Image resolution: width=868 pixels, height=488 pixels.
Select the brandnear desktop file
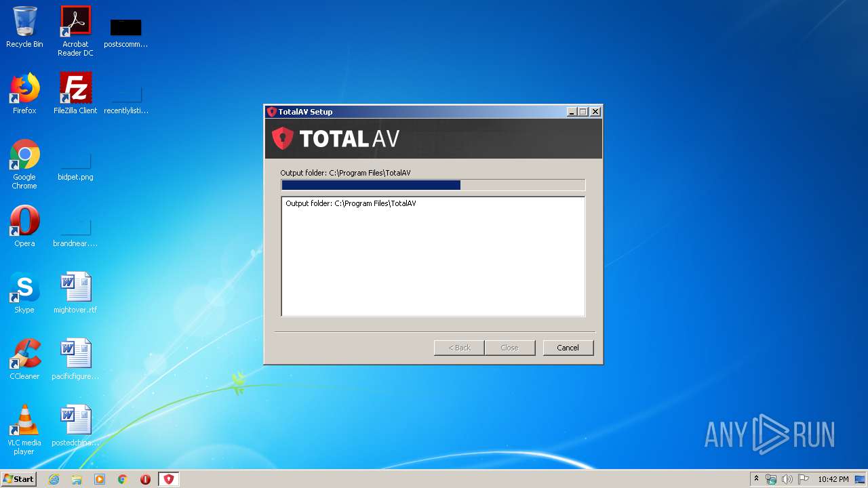click(x=75, y=232)
